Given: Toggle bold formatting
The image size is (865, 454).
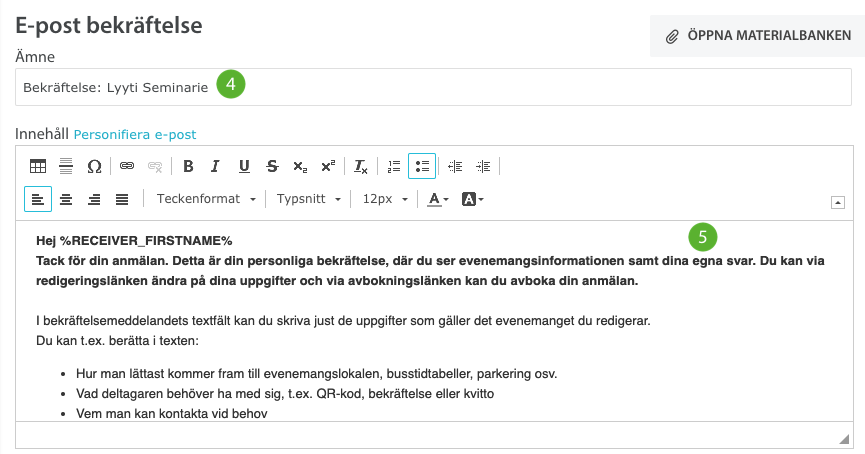Looking at the screenshot, I should click(188, 166).
